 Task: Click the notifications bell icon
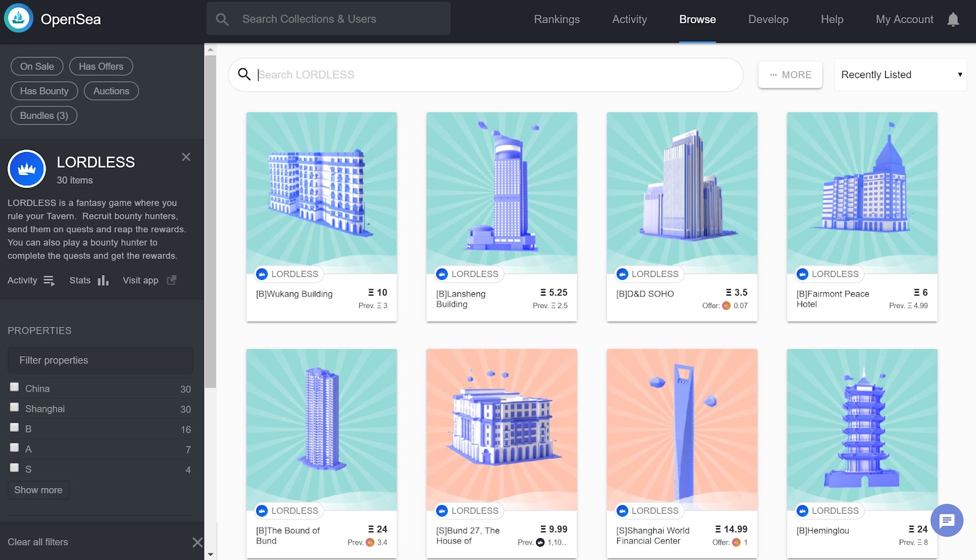(x=953, y=20)
